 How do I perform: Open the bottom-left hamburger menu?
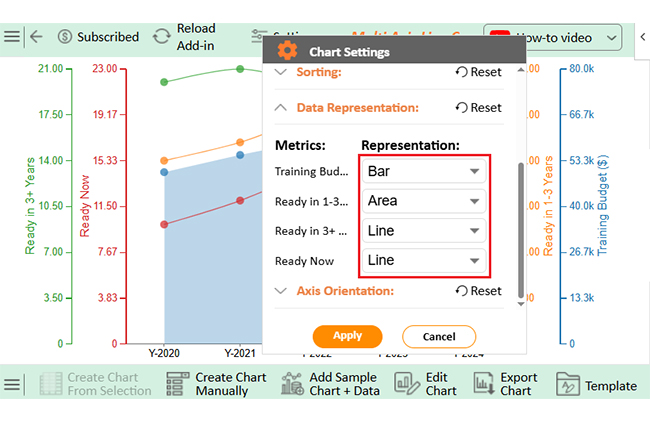click(x=11, y=385)
